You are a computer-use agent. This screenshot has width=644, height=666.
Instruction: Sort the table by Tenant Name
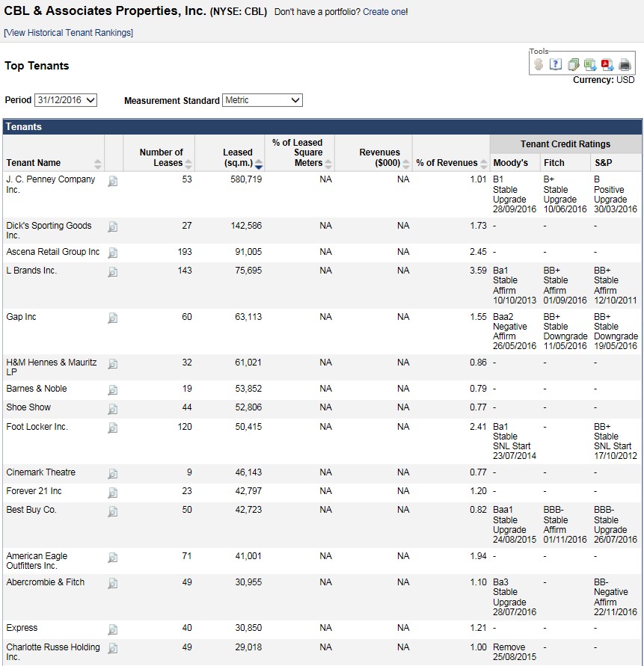coord(98,164)
